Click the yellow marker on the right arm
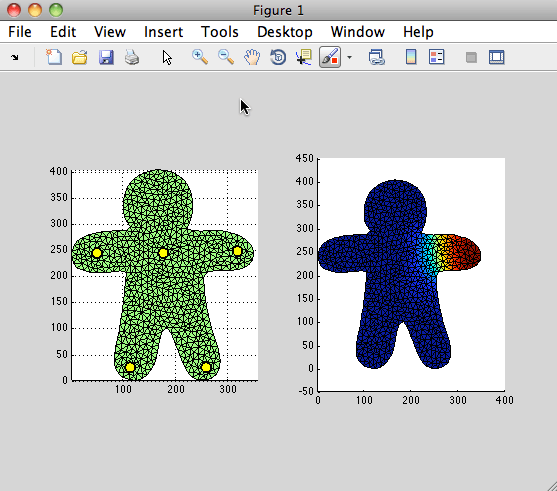Image resolution: width=557 pixels, height=491 pixels. pos(237,251)
